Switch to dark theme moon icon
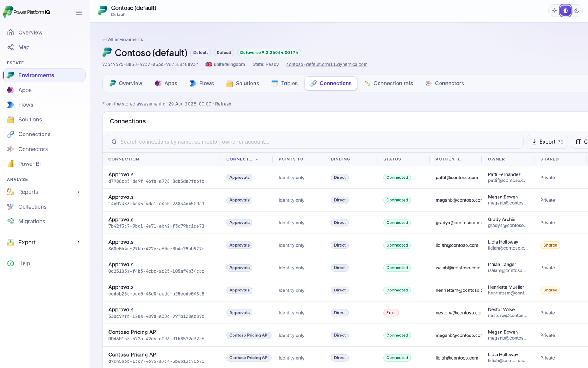588x368 pixels. (x=577, y=11)
